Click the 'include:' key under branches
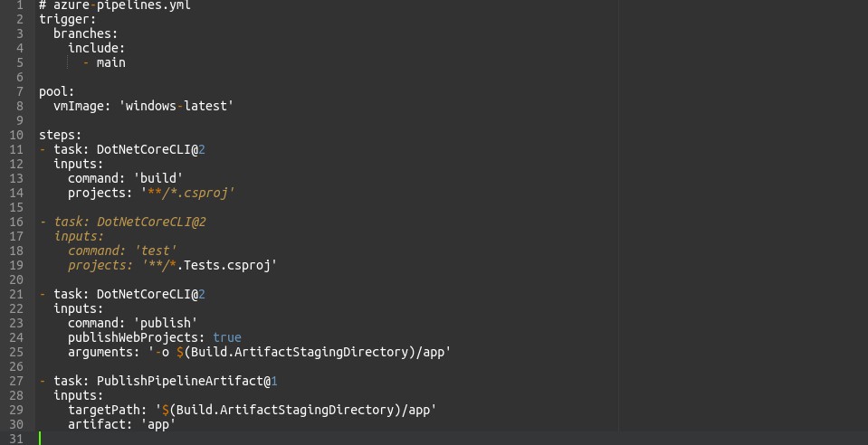This screenshot has width=868, height=445. coord(96,48)
